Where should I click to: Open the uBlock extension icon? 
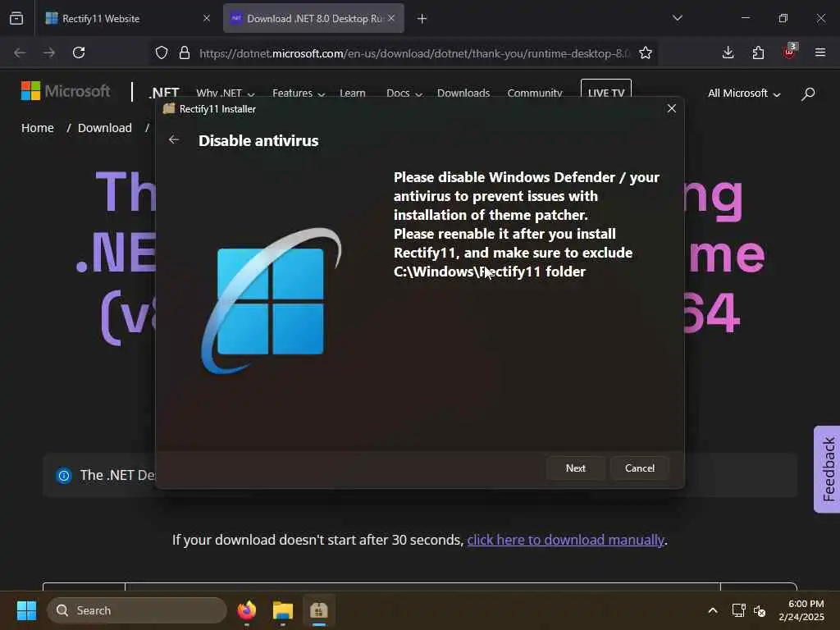pyautogui.click(x=789, y=52)
